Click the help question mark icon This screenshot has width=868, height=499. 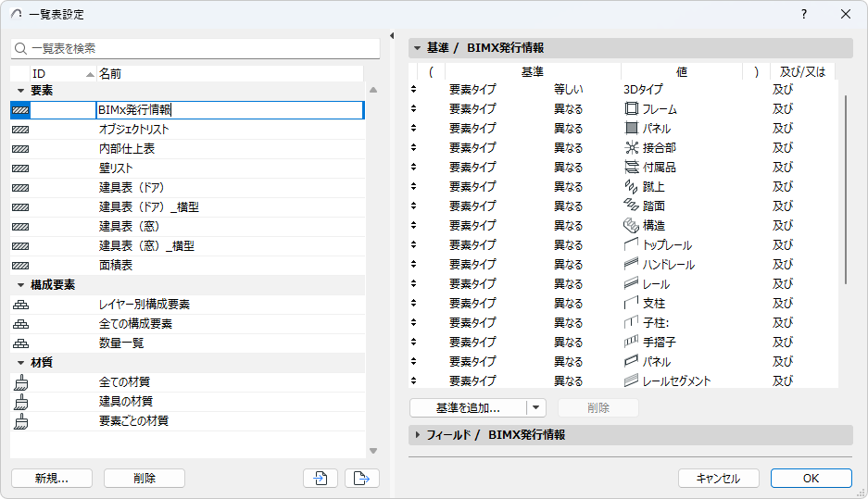(804, 14)
